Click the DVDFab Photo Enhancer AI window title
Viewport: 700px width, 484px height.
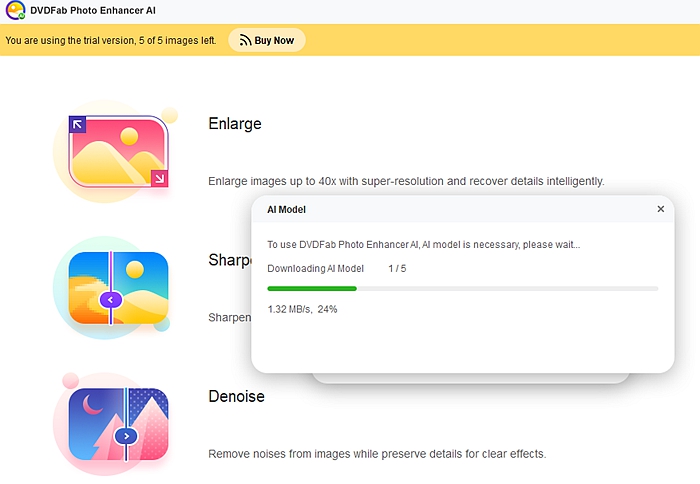pos(93,10)
